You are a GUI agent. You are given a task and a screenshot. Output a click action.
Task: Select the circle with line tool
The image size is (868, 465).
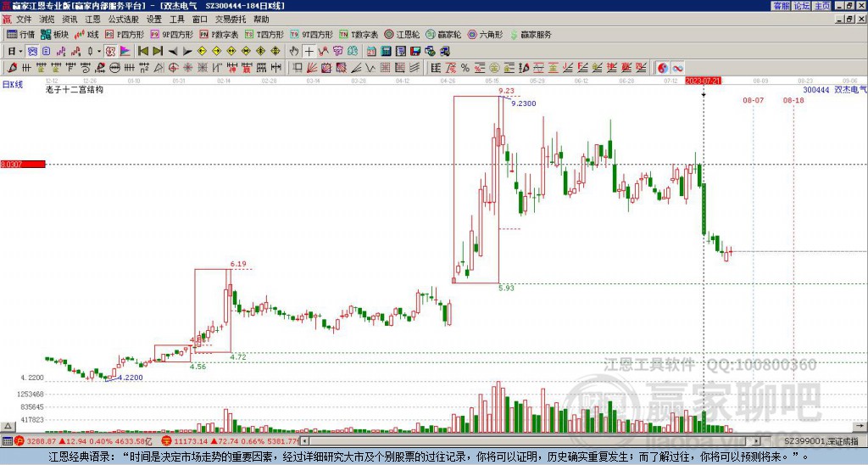tap(114, 68)
